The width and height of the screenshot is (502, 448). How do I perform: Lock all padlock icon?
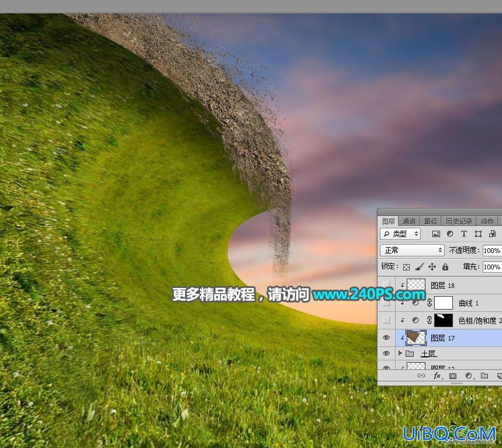click(445, 266)
